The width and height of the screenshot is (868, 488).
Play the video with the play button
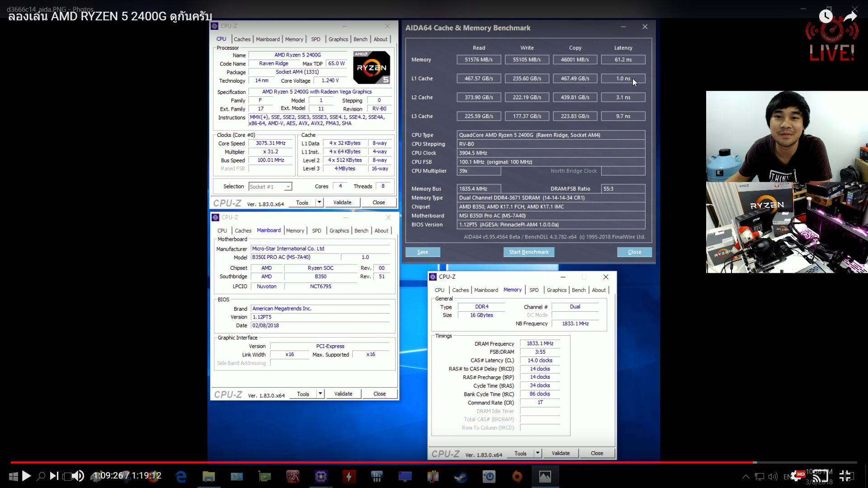(26, 476)
